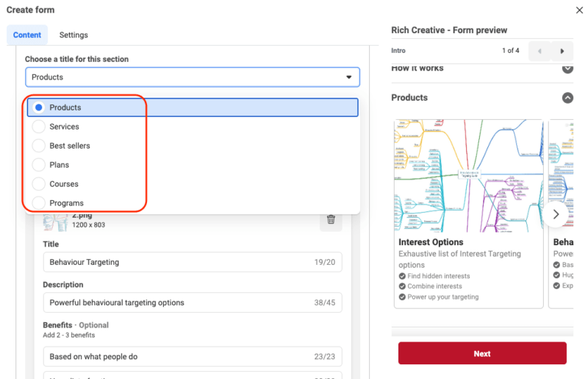Collapse the Products section in preview
Viewport: 588px width, 379px height.
(567, 97)
